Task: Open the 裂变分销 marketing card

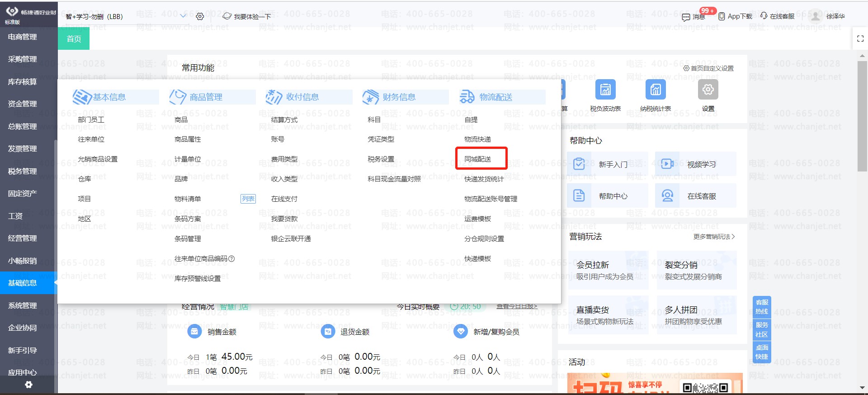Action: pos(697,270)
